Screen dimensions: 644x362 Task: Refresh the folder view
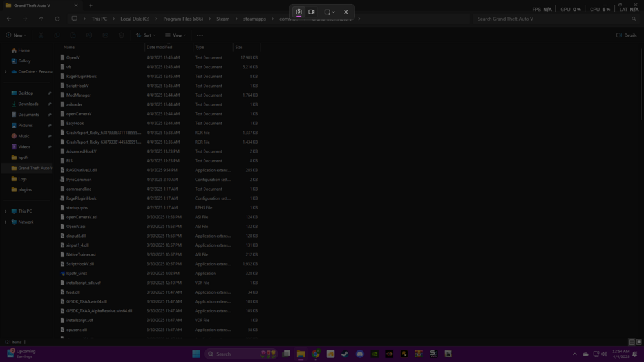click(57, 19)
